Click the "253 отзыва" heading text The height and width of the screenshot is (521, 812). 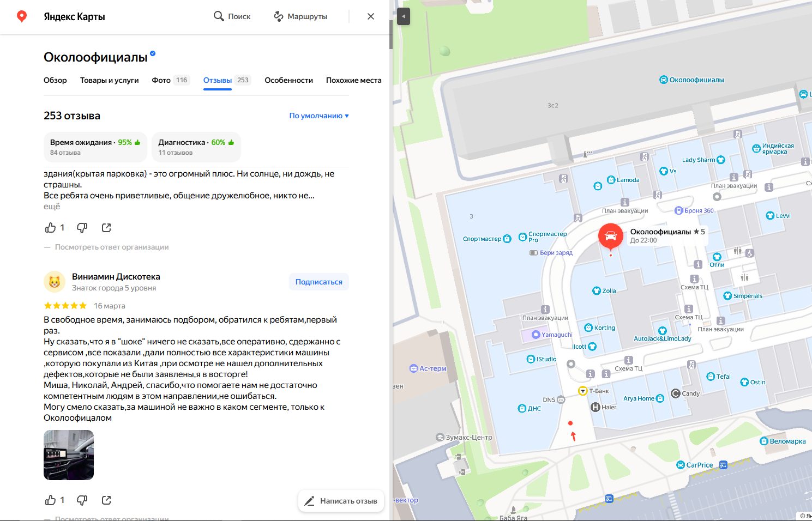pyautogui.click(x=72, y=116)
